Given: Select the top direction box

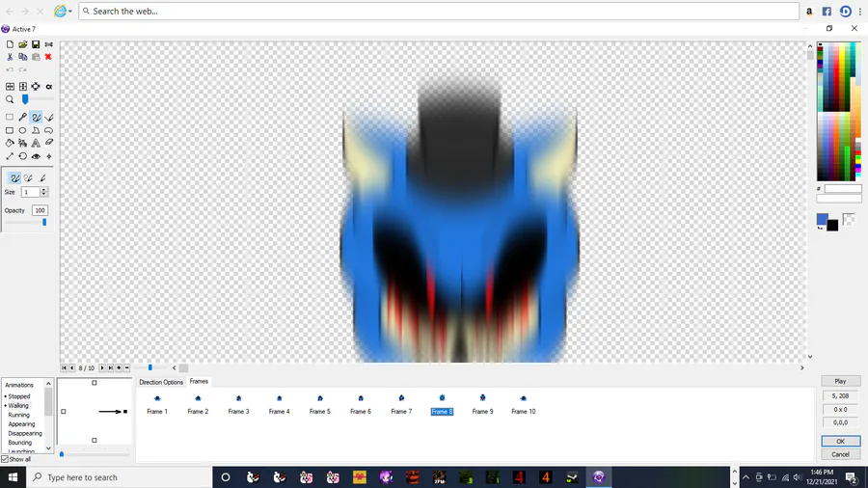Looking at the screenshot, I should 95,383.
